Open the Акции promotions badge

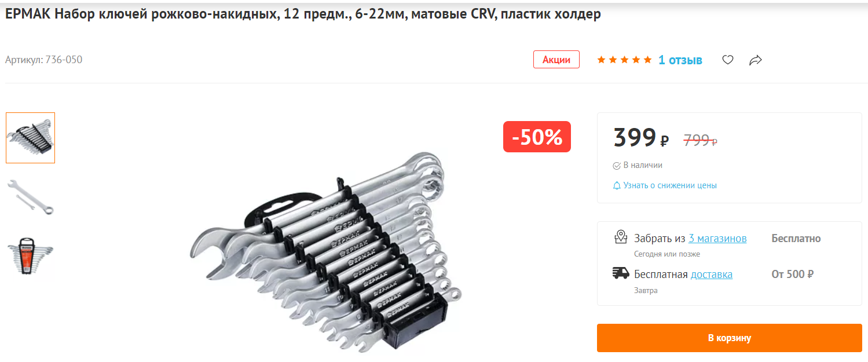click(556, 60)
